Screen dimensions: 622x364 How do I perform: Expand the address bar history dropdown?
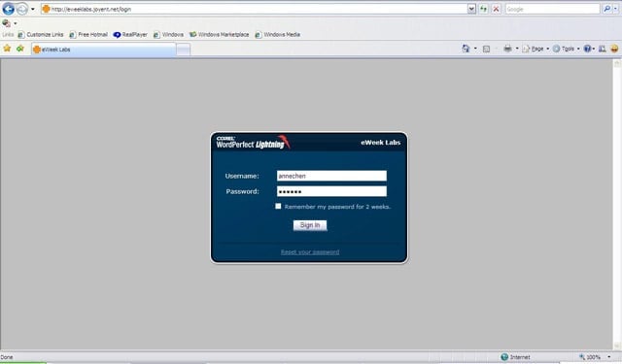[x=471, y=9]
